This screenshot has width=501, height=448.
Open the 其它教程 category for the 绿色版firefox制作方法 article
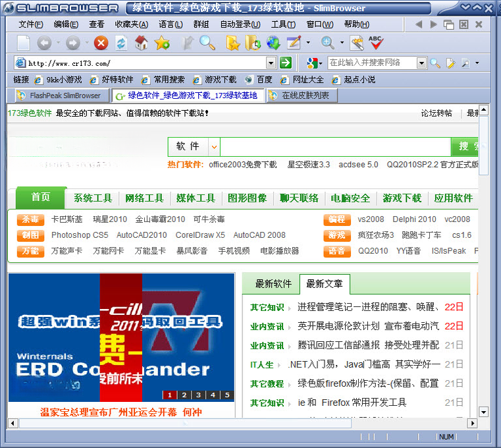point(267,383)
